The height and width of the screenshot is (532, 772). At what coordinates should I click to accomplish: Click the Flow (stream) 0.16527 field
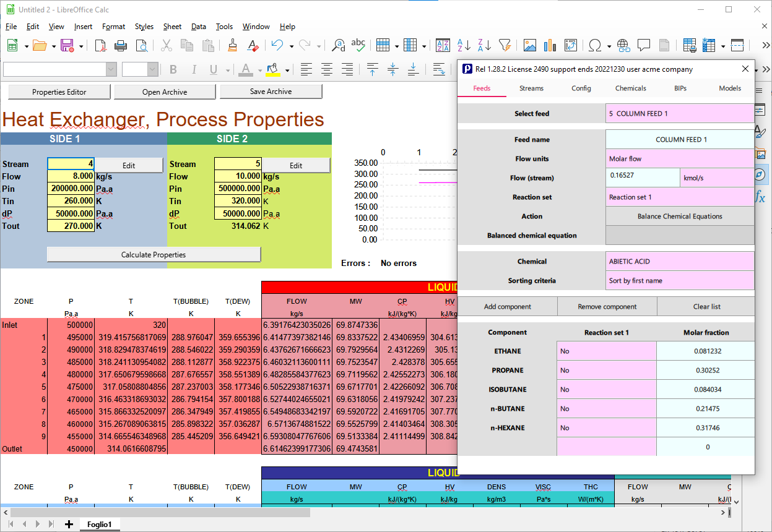pos(643,178)
